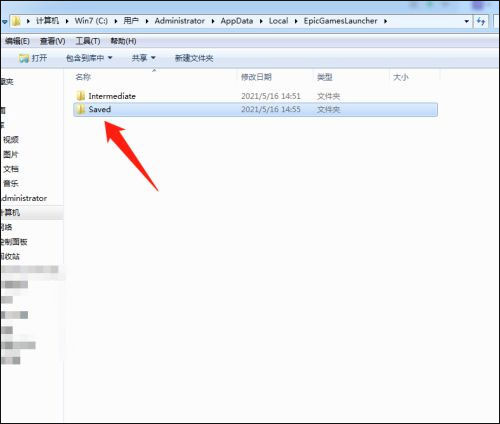Click 新建文件夹 button
Screen dimensions: 500x424
coord(194,58)
